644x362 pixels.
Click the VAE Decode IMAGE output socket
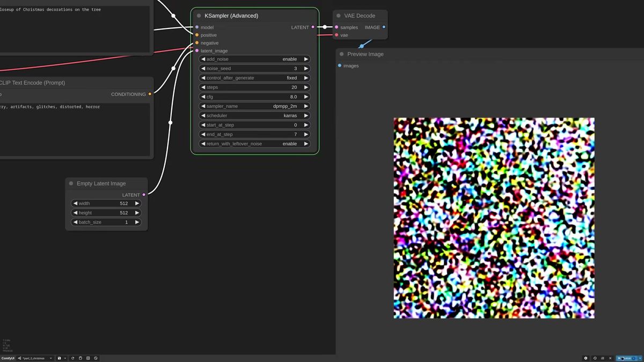coord(384,27)
